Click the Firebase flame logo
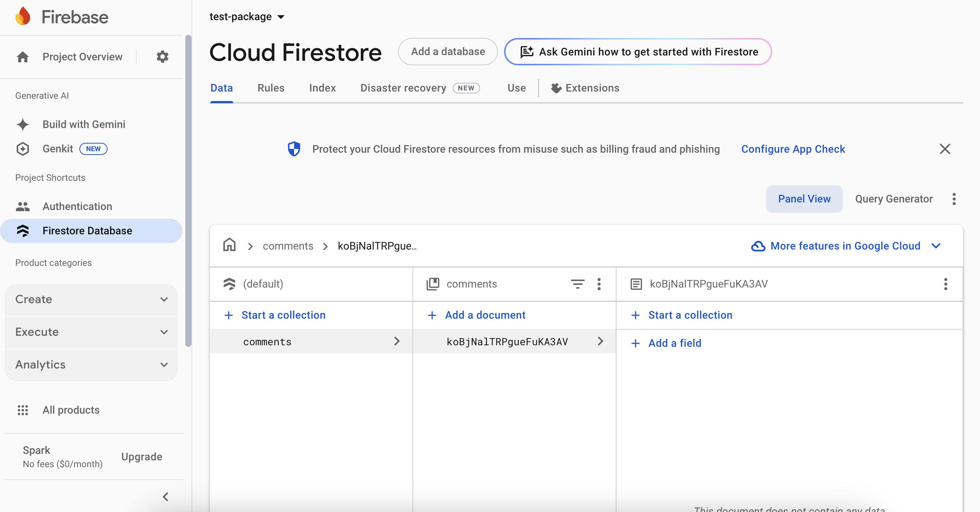This screenshot has width=980, height=512. point(23,16)
